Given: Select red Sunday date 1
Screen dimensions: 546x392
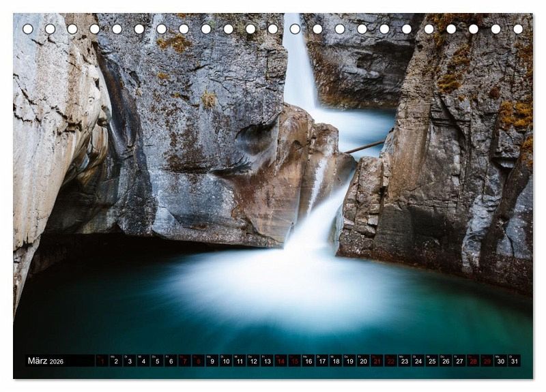Looking at the screenshot, I should click(x=102, y=361).
